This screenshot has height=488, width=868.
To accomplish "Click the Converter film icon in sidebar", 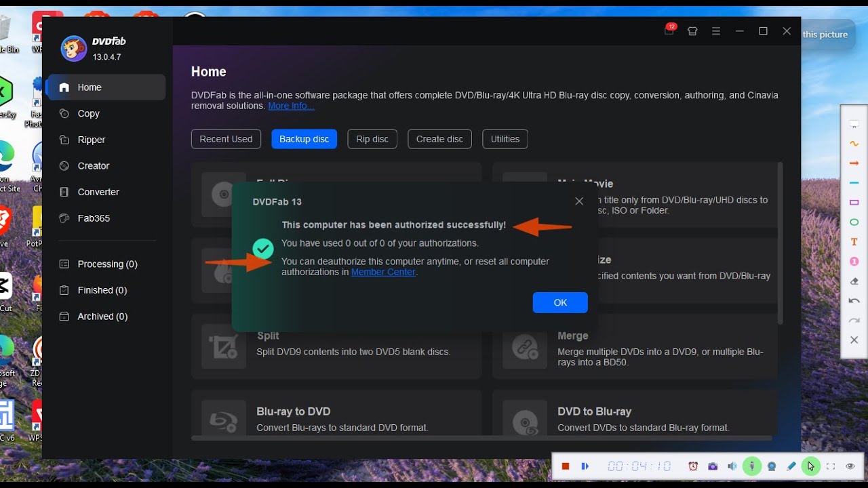I will point(64,192).
